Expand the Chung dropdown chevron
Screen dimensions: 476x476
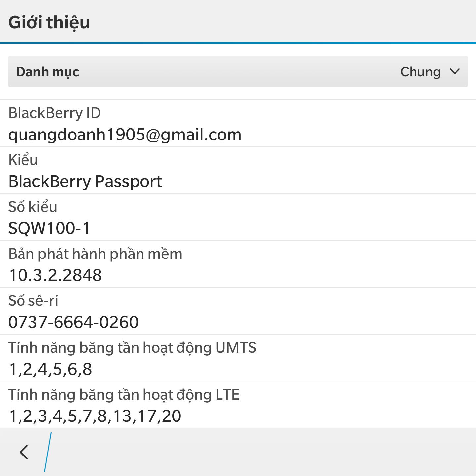455,72
